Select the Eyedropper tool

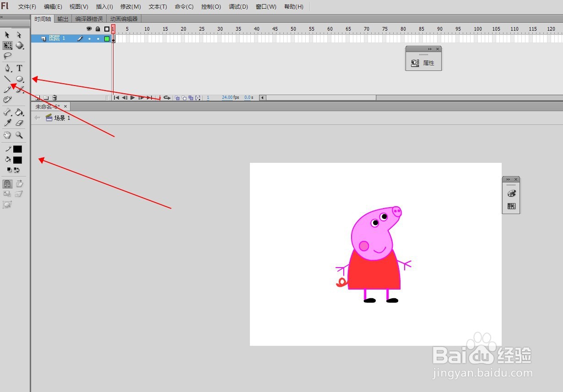[x=7, y=123]
